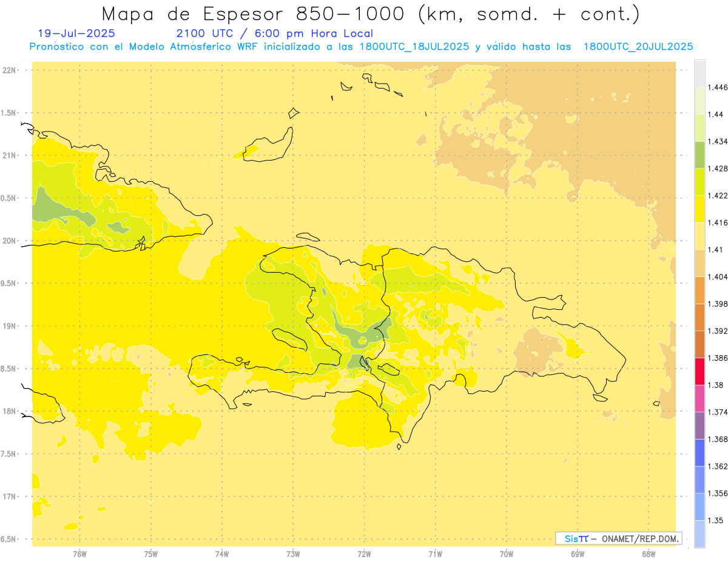Click the '73W' longitude label
728x562 pixels.
[x=293, y=554]
